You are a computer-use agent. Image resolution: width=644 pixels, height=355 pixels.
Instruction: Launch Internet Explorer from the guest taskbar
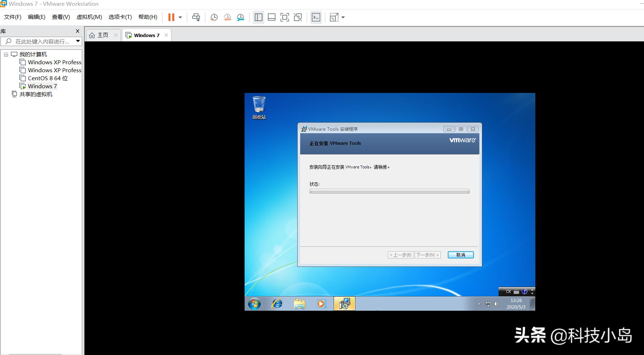click(277, 303)
